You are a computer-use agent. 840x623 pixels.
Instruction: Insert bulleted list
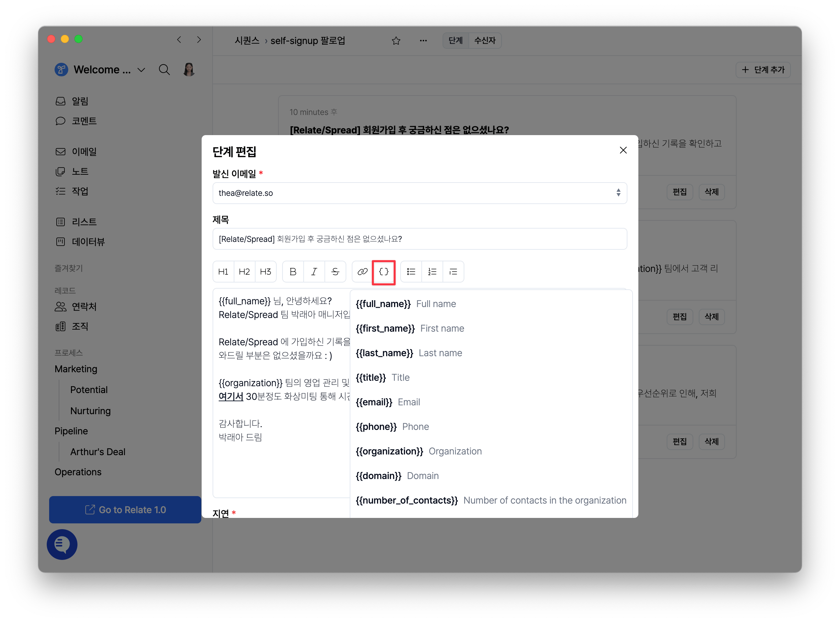tap(411, 272)
